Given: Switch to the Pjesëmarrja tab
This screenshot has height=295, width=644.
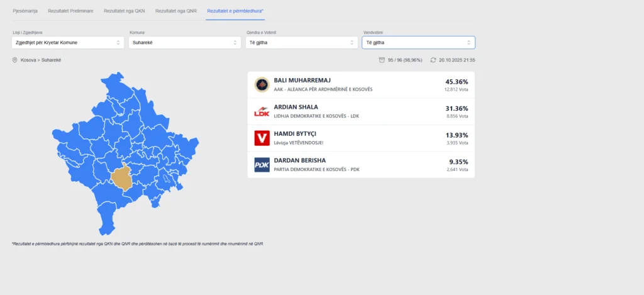Looking at the screenshot, I should tap(26, 11).
